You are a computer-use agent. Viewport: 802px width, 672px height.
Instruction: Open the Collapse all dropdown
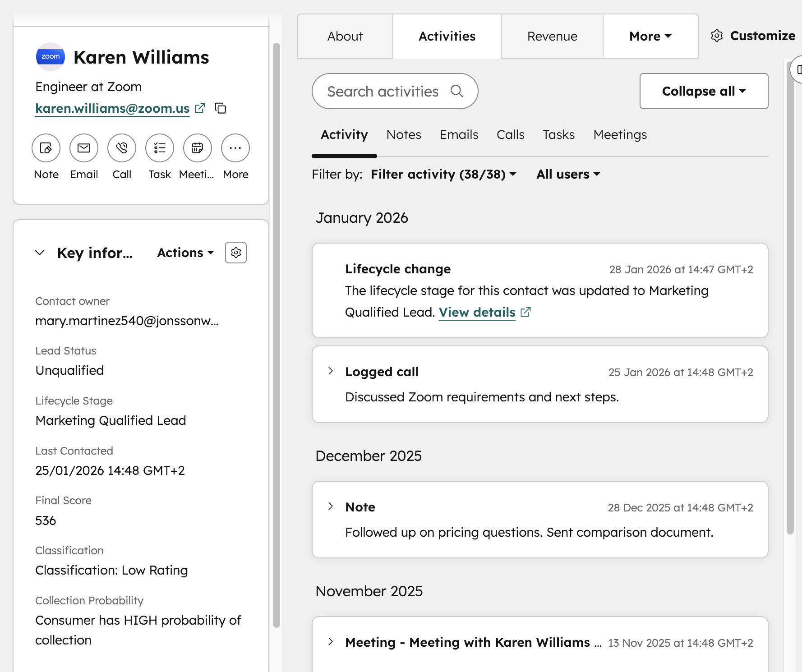703,91
